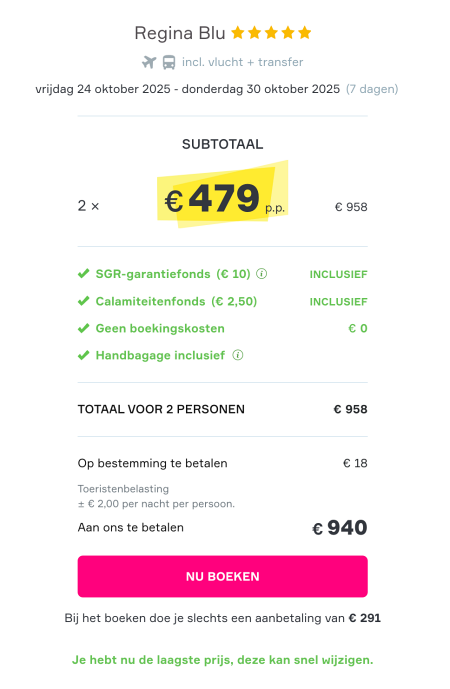The height and width of the screenshot is (689, 450).
Task: Click the Regina Blu hotel title
Action: coord(180,33)
